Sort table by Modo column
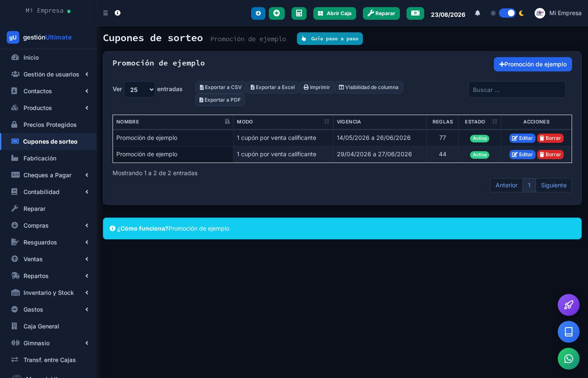 (283, 122)
